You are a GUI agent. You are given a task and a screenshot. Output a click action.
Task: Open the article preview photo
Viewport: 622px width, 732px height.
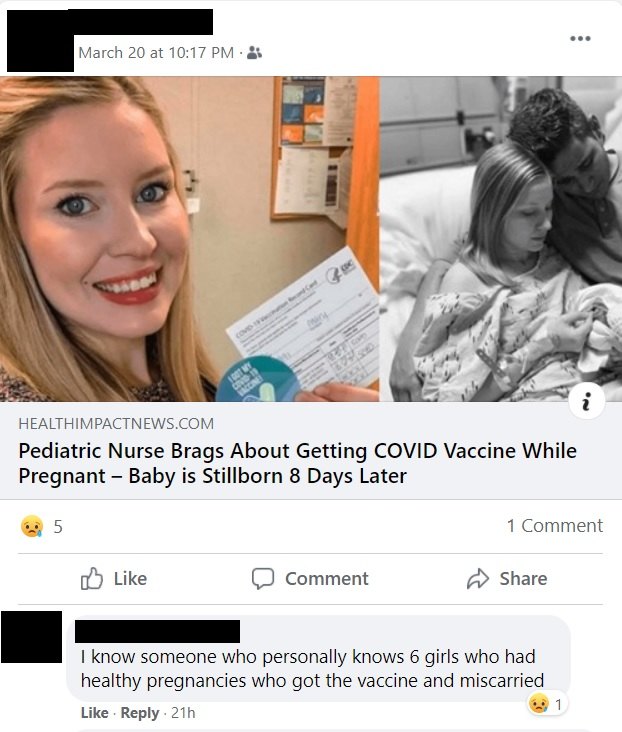click(x=311, y=239)
